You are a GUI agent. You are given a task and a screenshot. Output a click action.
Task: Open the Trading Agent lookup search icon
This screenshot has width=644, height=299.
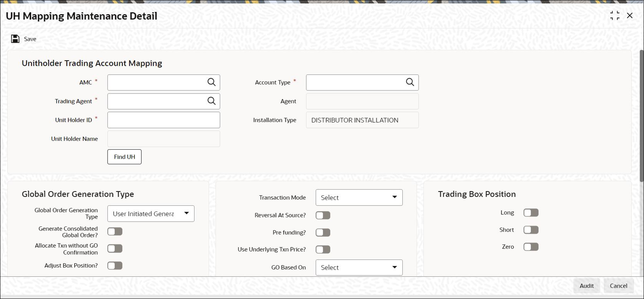[211, 101]
